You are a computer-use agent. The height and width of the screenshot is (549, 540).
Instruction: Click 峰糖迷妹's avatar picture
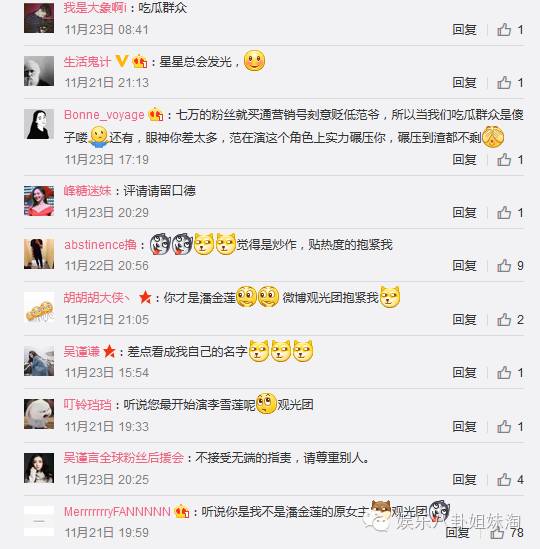tap(39, 201)
